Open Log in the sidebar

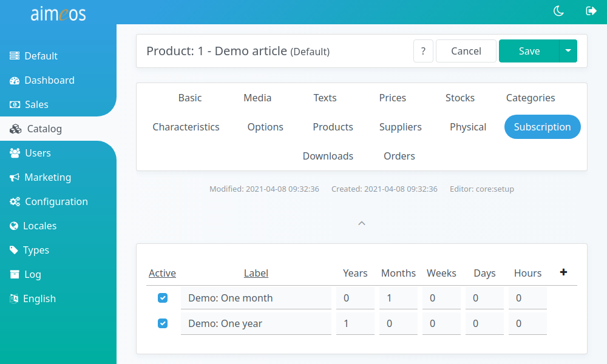pyautogui.click(x=33, y=274)
